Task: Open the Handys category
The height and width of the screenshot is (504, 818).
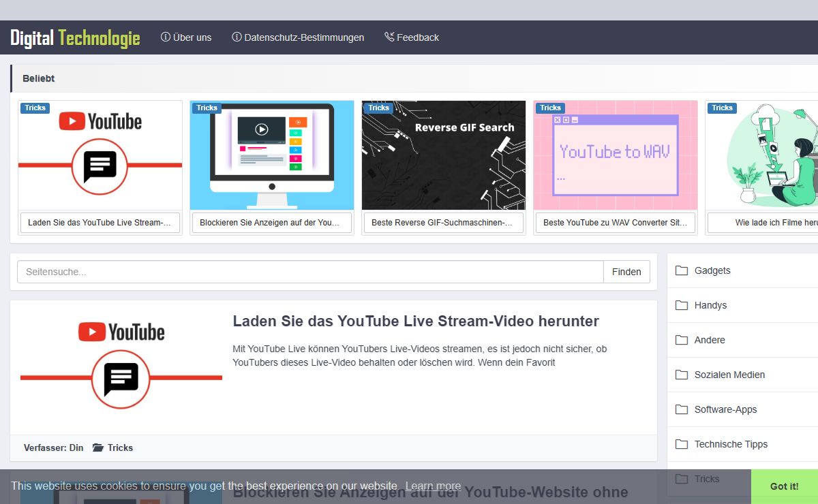Action: pyautogui.click(x=710, y=305)
